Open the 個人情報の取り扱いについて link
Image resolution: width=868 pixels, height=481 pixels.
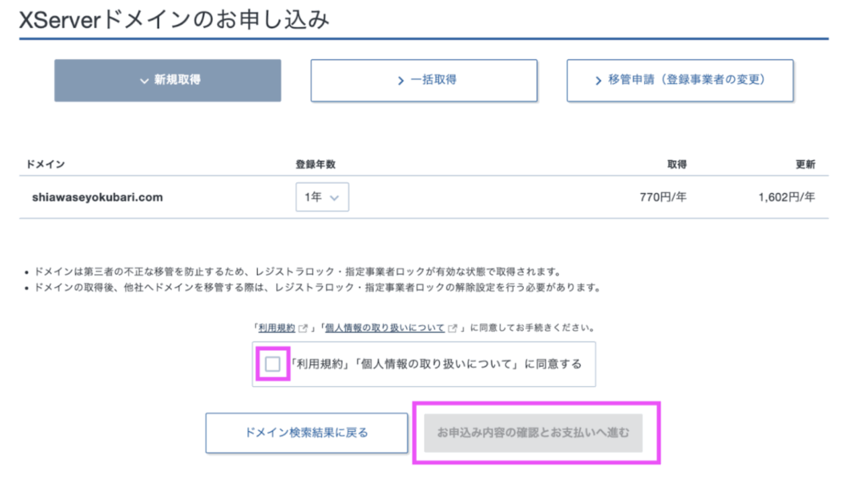click(x=385, y=328)
